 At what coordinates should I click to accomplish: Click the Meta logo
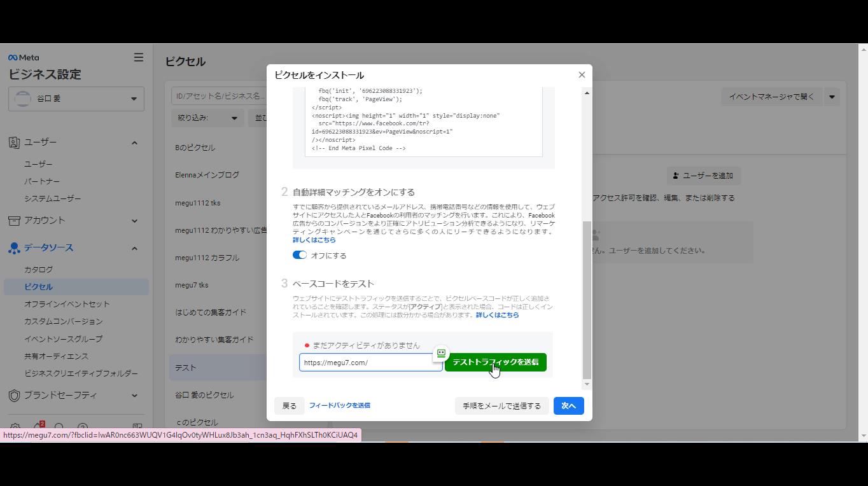point(24,57)
